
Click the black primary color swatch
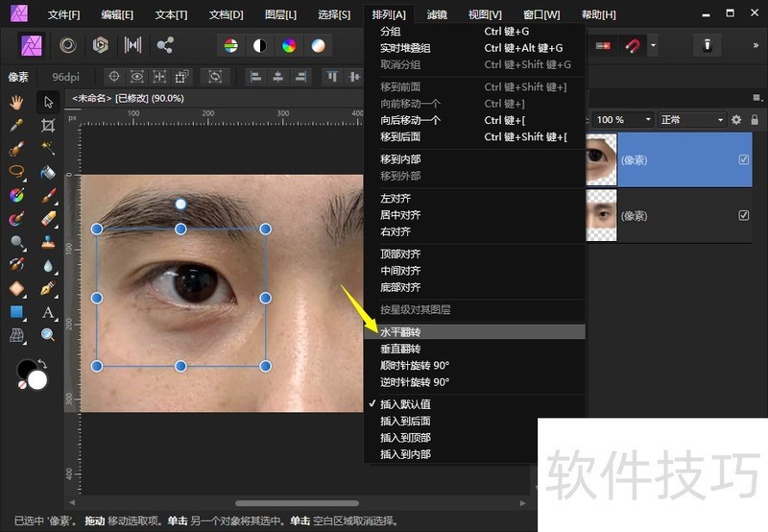click(27, 370)
